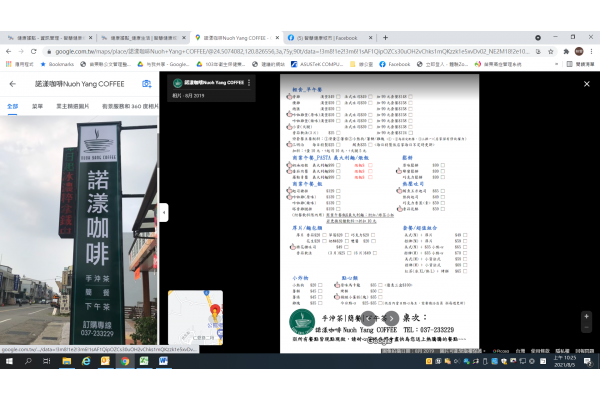Open the Bookmarks folder on the bookmarks bar

pos(57,64)
